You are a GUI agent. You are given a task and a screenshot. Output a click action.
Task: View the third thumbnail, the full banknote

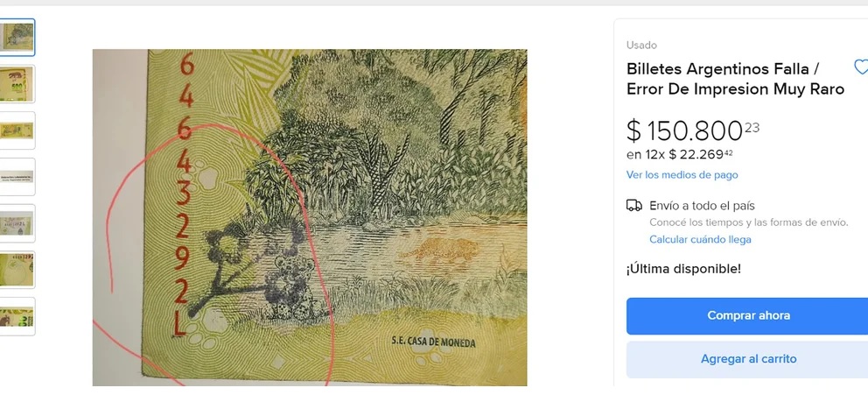click(x=17, y=130)
